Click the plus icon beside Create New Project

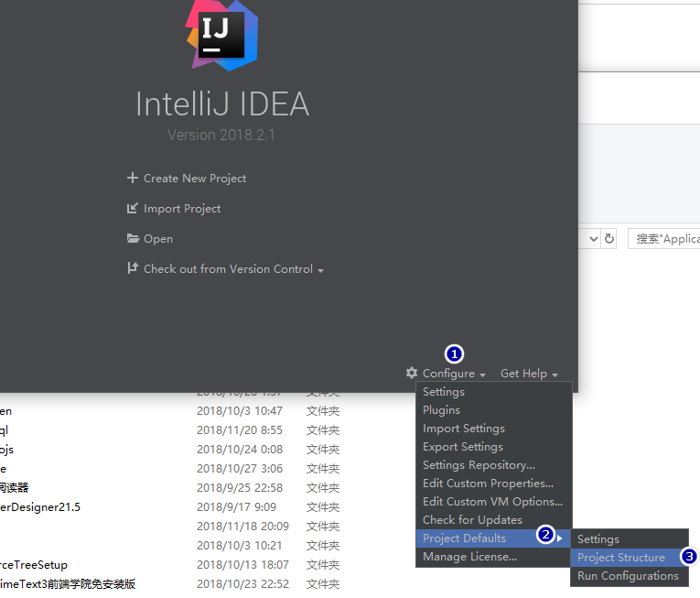pyautogui.click(x=132, y=178)
